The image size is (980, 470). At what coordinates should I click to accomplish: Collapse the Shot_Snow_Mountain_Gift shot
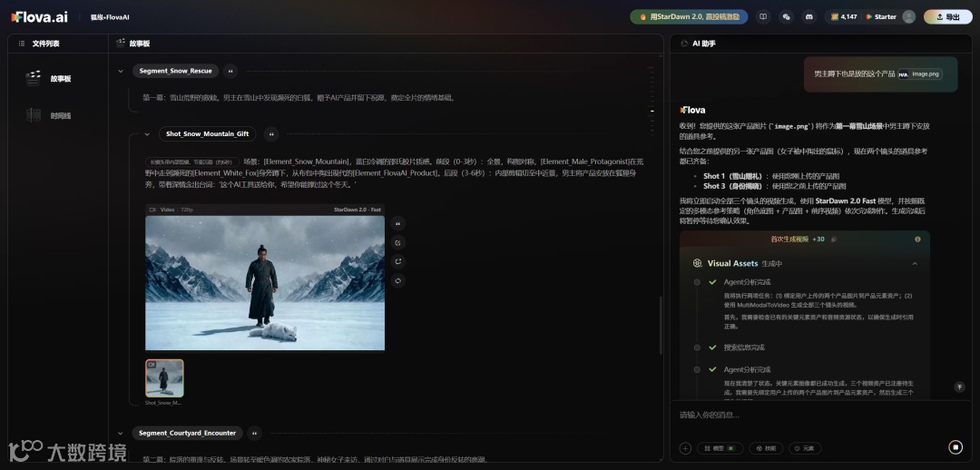147,133
